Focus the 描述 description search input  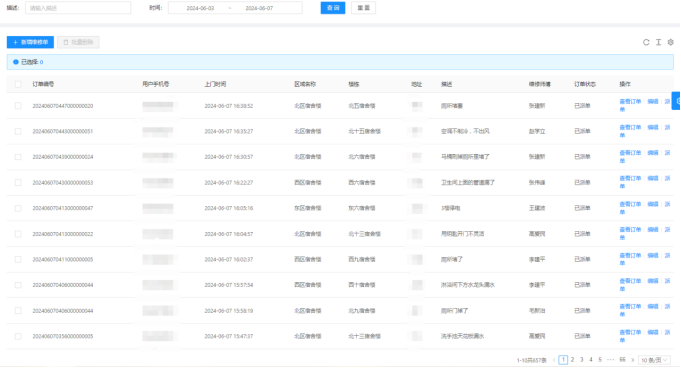point(78,8)
